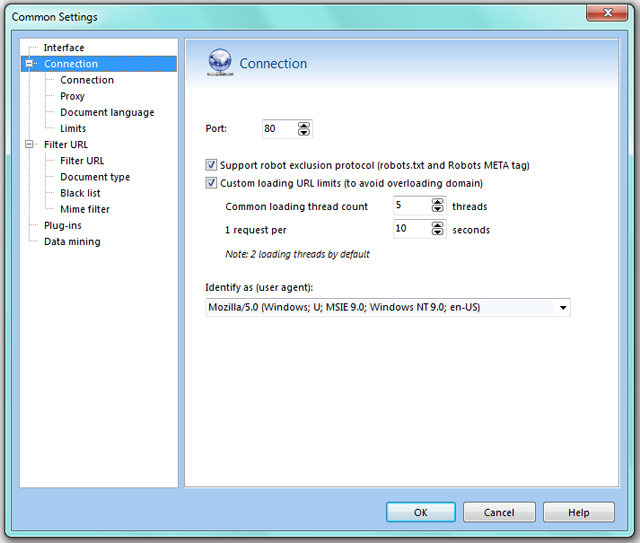
Task: Collapse the Filter URL tree node
Action: (x=29, y=145)
